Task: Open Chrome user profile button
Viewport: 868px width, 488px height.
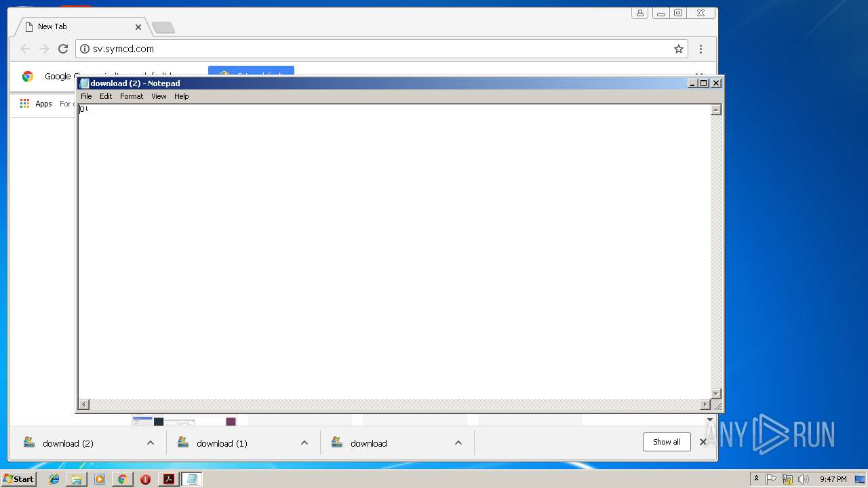Action: tap(639, 13)
